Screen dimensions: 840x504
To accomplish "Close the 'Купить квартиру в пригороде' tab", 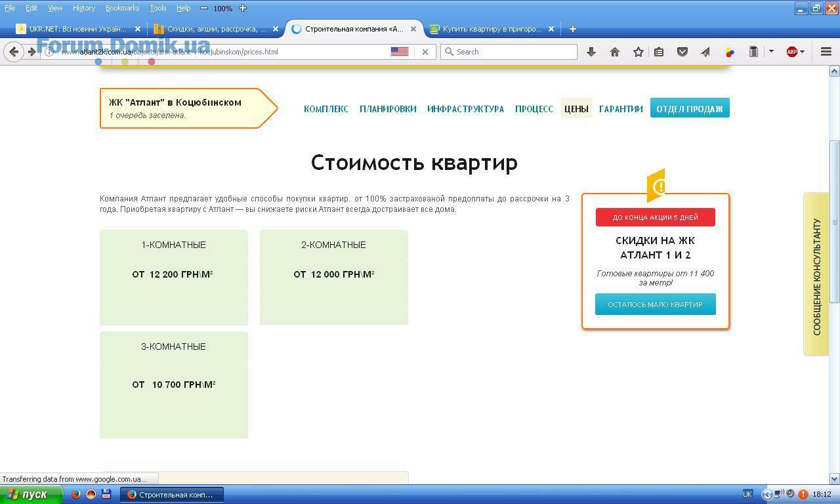I will 551,29.
